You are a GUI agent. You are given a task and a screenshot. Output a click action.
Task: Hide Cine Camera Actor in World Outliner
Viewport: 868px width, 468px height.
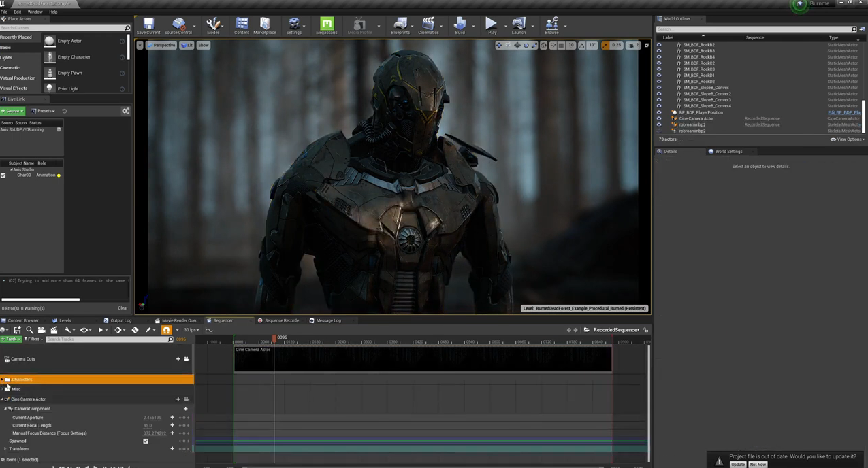tap(658, 118)
